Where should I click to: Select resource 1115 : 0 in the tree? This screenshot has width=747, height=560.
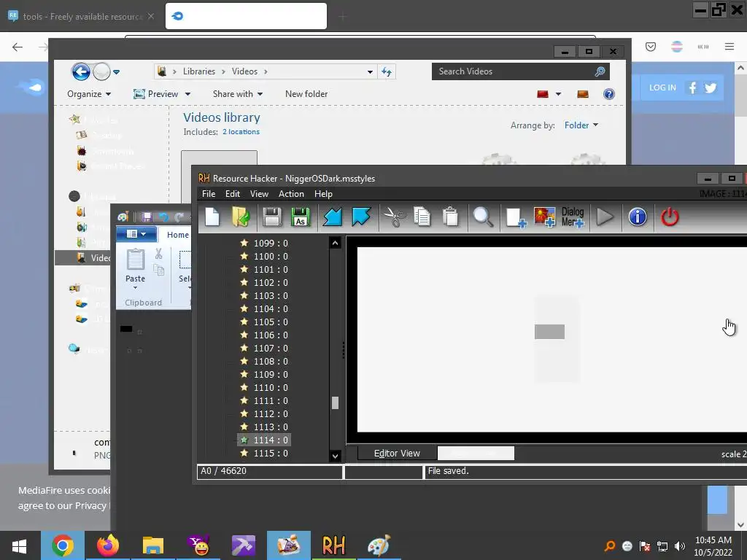coord(264,454)
